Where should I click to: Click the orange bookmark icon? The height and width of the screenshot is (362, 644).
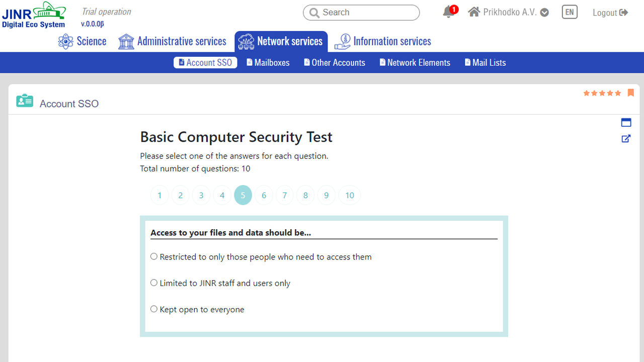click(631, 93)
